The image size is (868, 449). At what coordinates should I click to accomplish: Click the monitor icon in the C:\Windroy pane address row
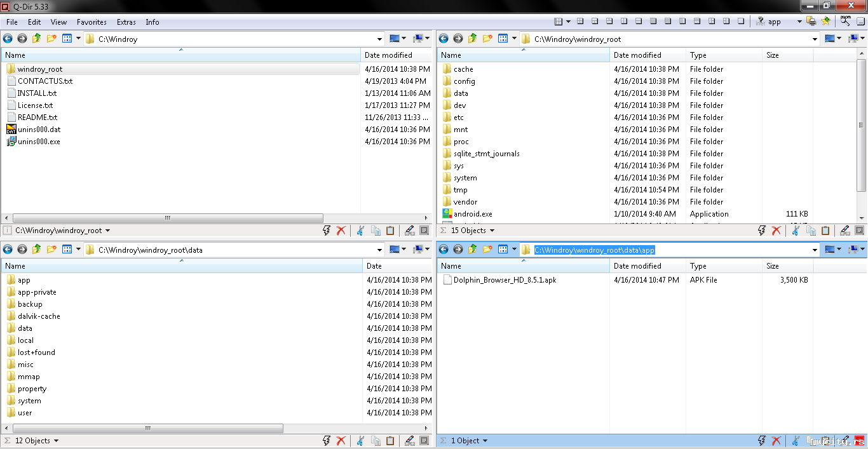(x=395, y=39)
